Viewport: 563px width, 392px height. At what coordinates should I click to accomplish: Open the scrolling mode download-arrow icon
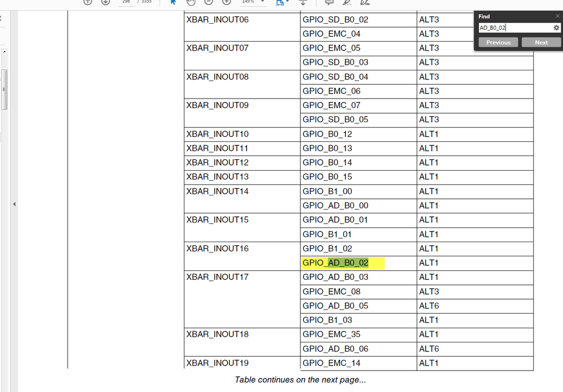pos(303,2)
